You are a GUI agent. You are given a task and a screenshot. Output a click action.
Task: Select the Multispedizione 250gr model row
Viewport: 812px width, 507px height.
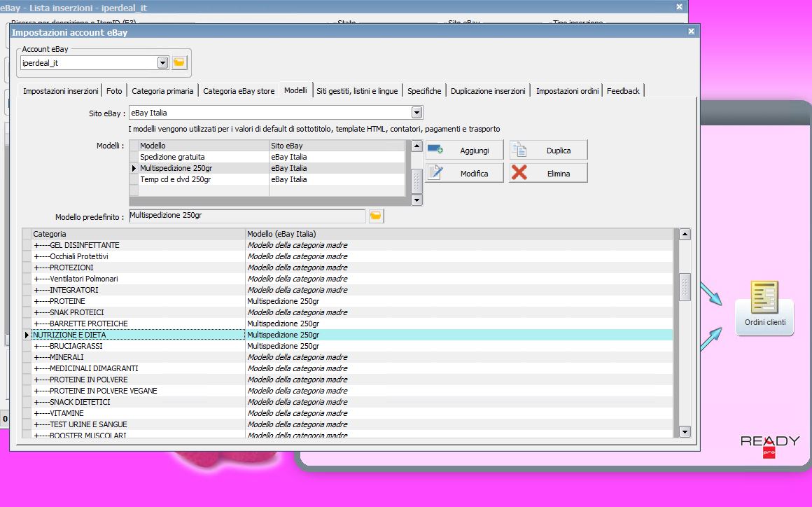pos(267,168)
